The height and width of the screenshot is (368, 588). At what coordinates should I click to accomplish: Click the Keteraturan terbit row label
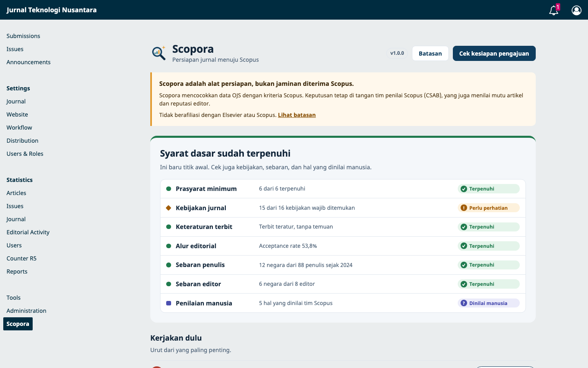click(204, 227)
